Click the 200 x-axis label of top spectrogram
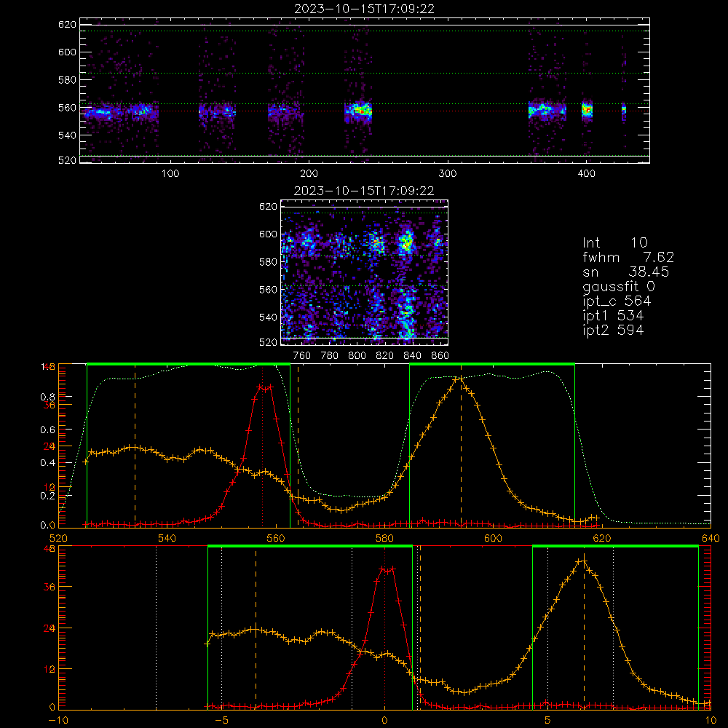728x728 pixels. pos(309,174)
